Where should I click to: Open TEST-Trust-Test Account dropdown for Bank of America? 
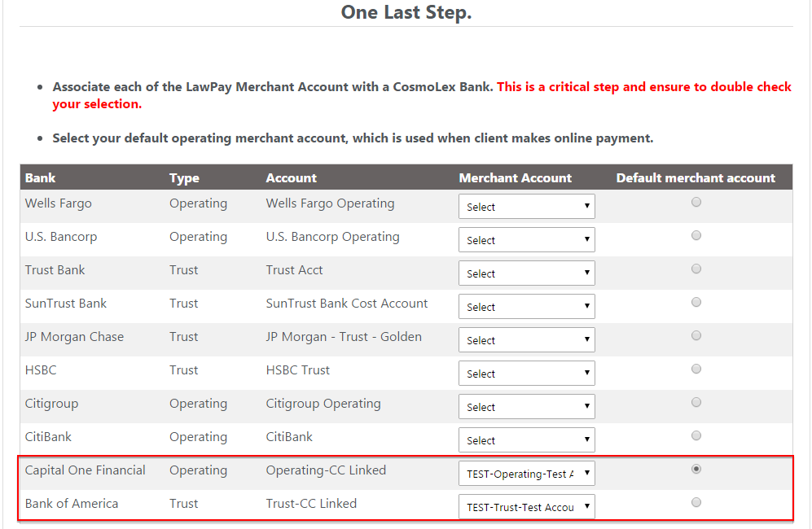pyautogui.click(x=527, y=507)
